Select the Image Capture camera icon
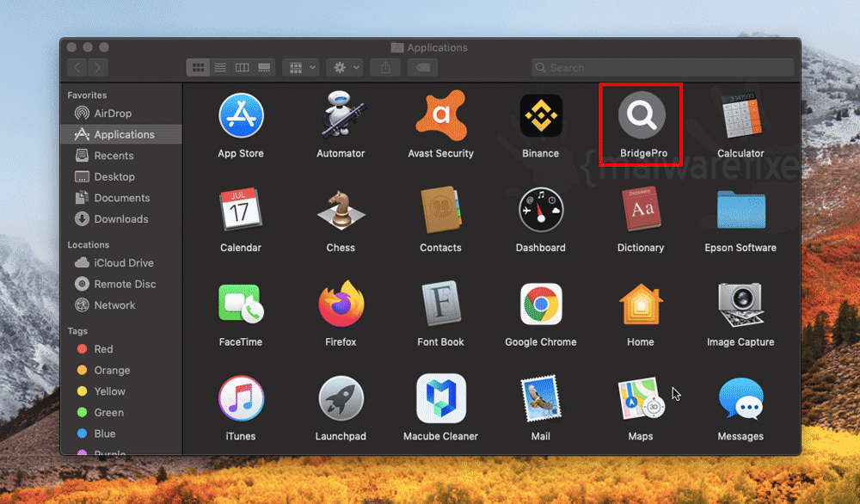This screenshot has height=504, width=860. (741, 304)
